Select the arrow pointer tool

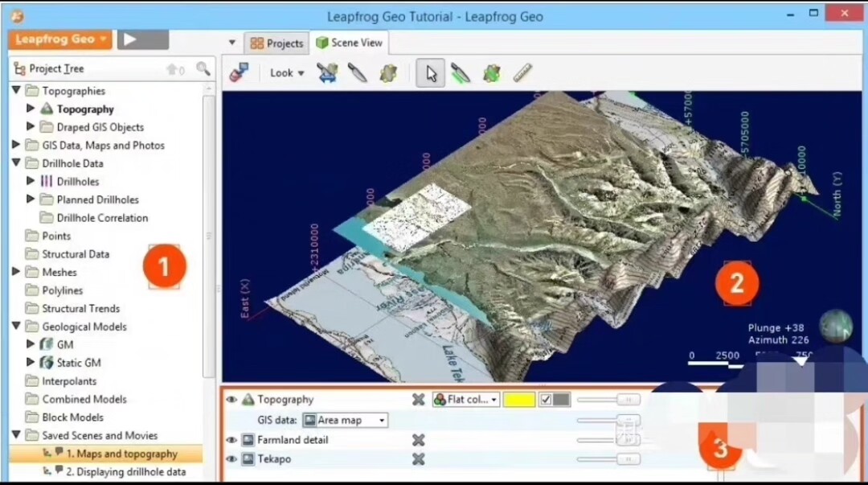tap(430, 73)
